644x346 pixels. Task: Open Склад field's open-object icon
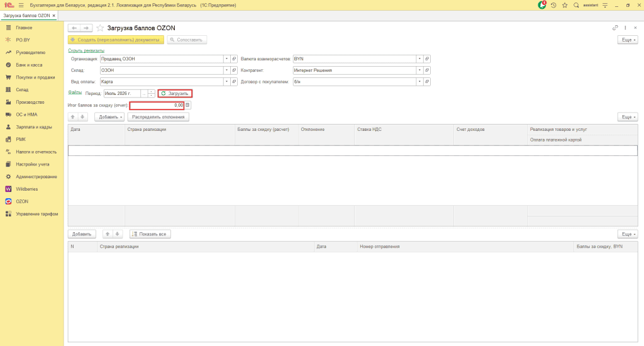tap(234, 70)
